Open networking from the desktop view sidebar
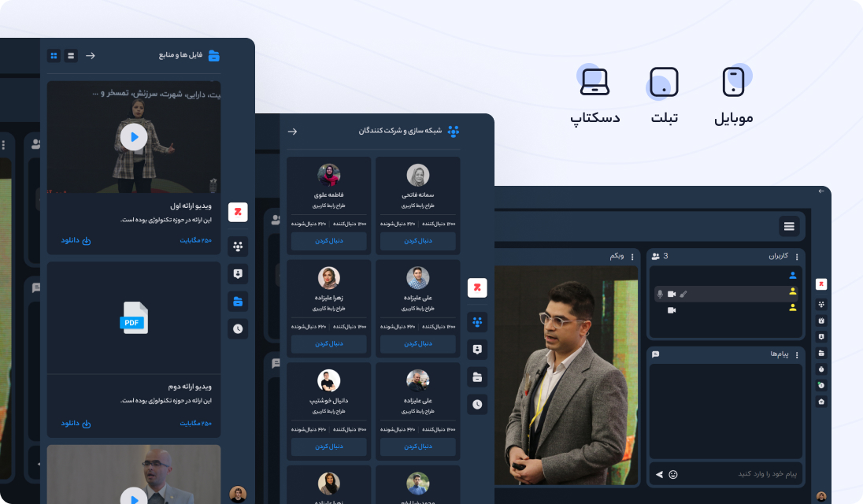This screenshot has width=863, height=504. click(x=821, y=304)
